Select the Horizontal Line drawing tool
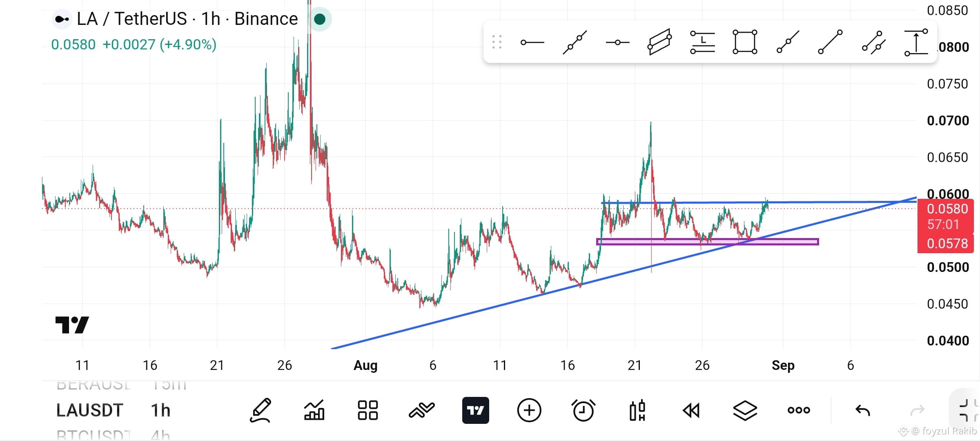980x441 pixels. pos(617,42)
